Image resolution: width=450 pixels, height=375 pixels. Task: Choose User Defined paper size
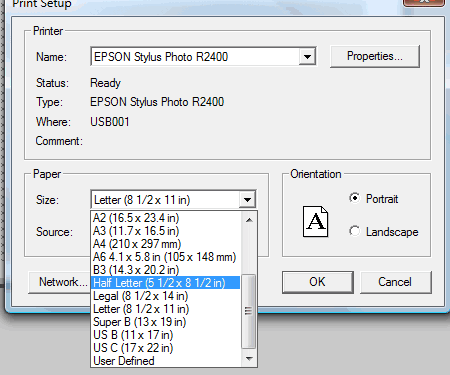(x=166, y=361)
